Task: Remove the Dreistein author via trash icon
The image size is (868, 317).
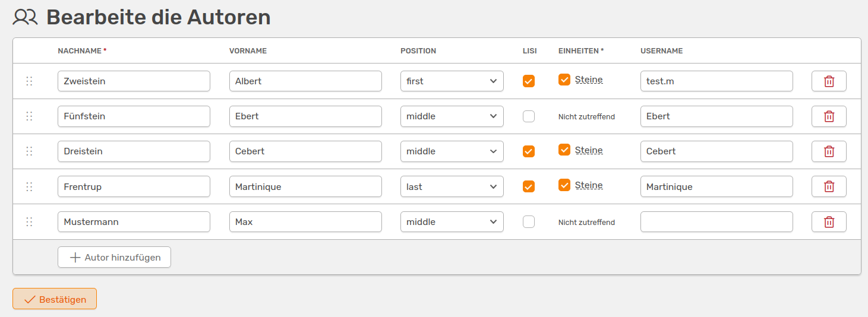Action: point(829,151)
